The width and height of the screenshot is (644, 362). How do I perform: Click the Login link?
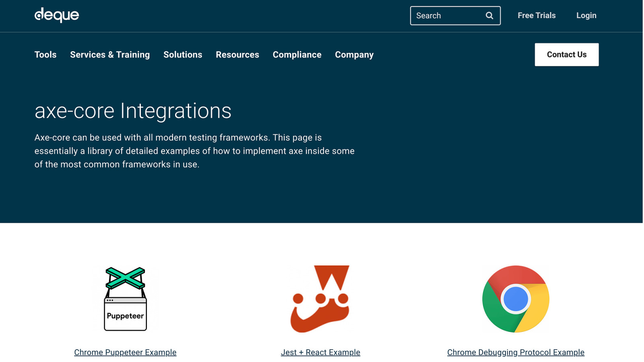pyautogui.click(x=586, y=16)
